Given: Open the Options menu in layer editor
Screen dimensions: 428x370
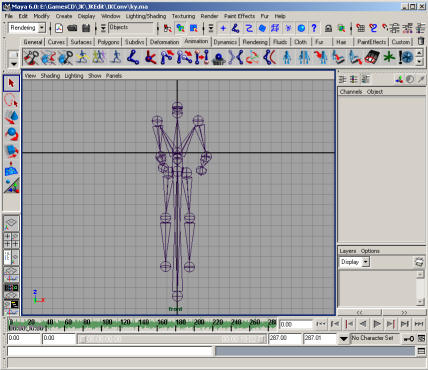Looking at the screenshot, I should coord(370,251).
